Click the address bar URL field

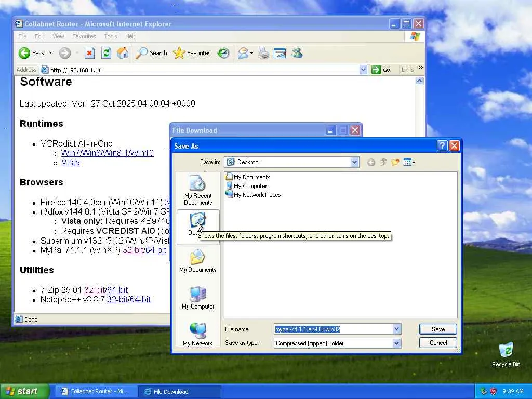204,70
